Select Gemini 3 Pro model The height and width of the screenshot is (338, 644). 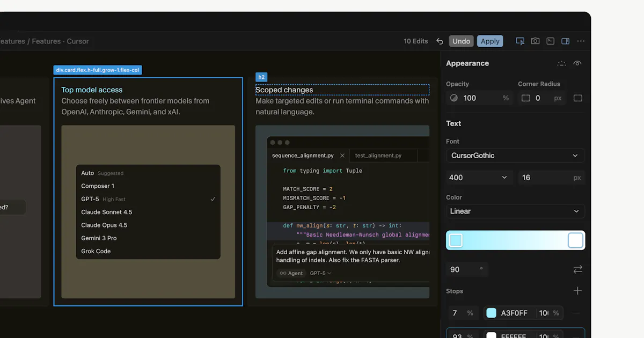point(148,238)
